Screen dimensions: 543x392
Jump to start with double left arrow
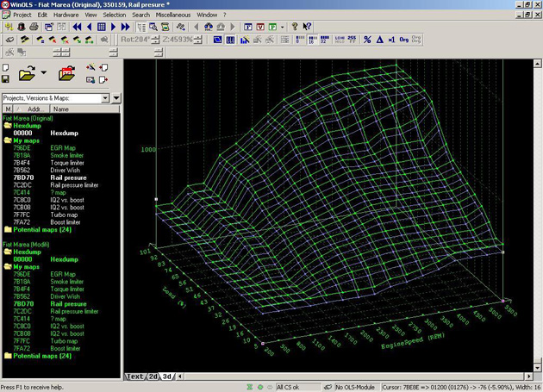tap(77, 27)
